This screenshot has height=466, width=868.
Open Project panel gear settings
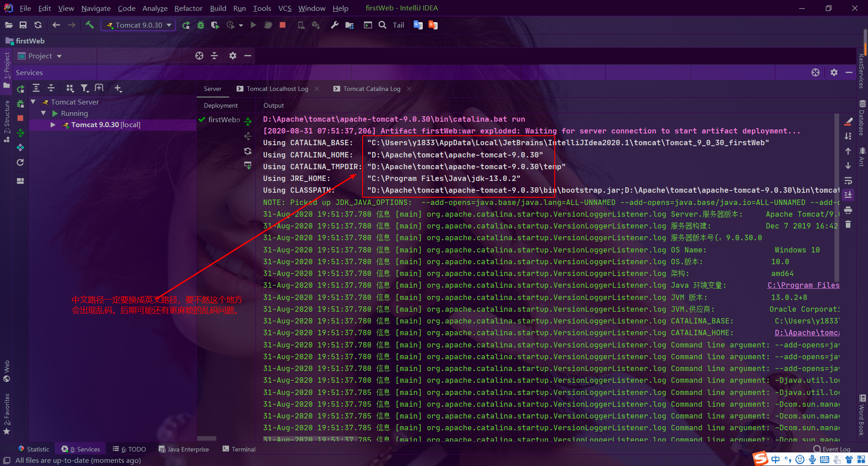point(233,56)
